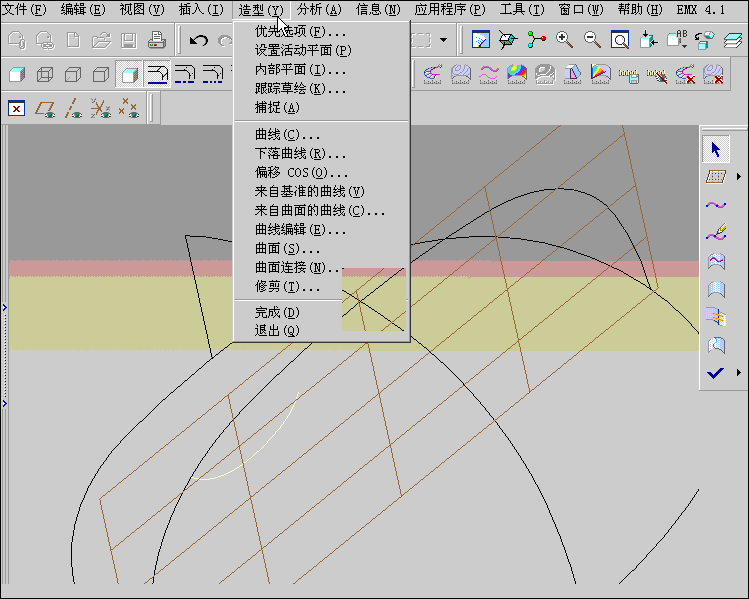This screenshot has height=599, width=749.
Task: Open the 分析(A) menu
Action: click(x=319, y=9)
